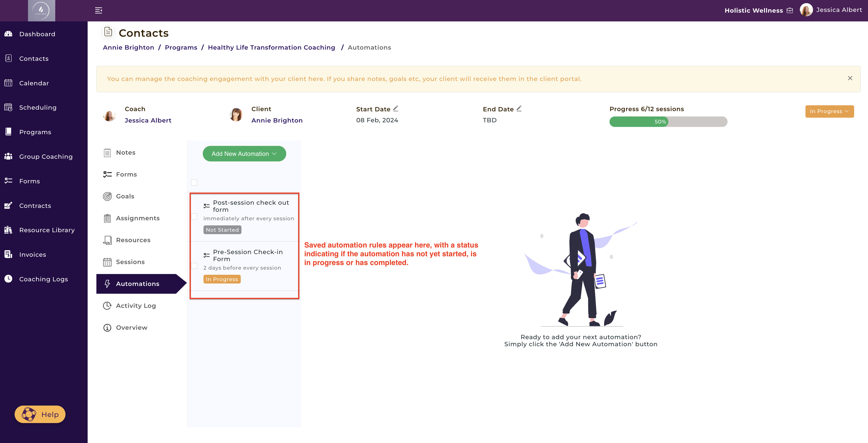The height and width of the screenshot is (443, 868).
Task: Click the Contacts address book sidebar icon
Action: [9, 58]
